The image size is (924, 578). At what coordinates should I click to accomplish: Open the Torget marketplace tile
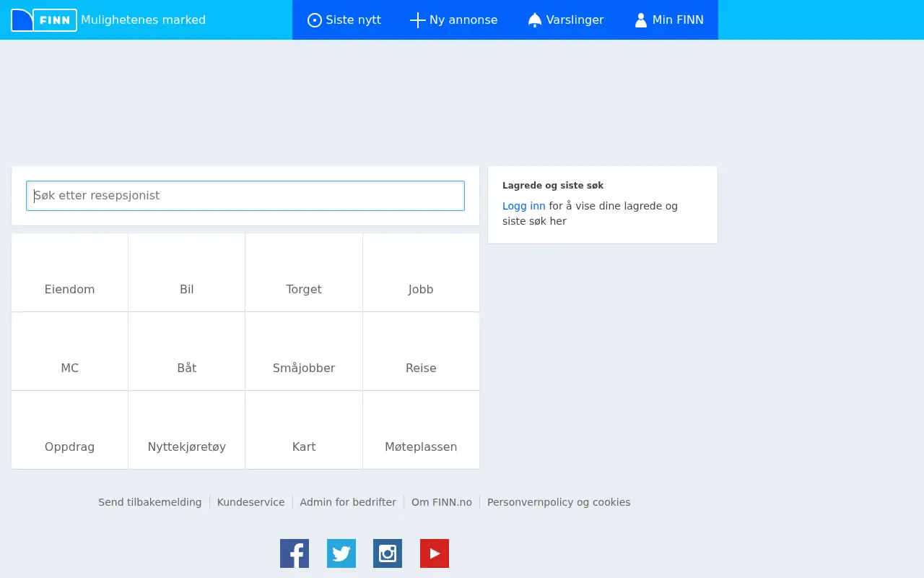pos(304,272)
